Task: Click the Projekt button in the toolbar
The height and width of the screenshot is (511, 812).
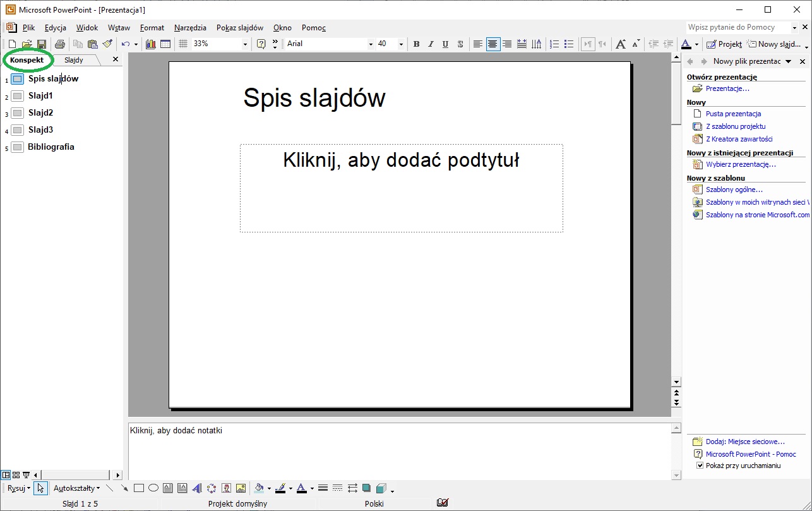Action: tap(724, 44)
